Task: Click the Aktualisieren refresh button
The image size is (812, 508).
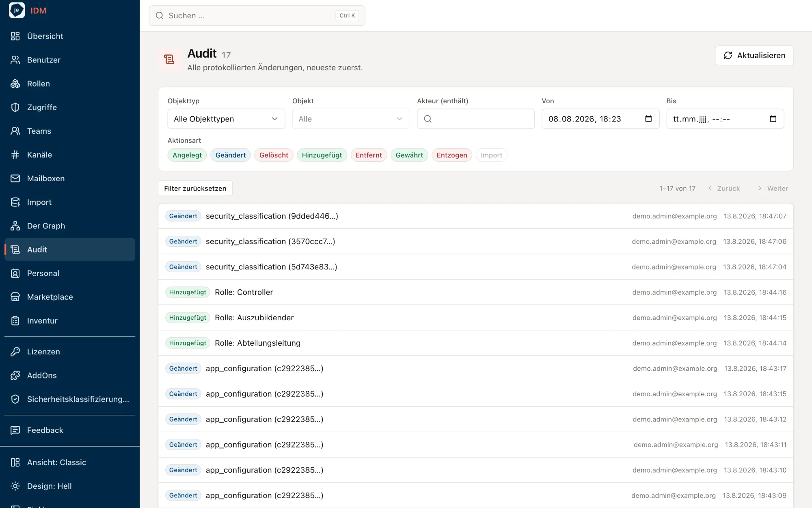Action: pyautogui.click(x=754, y=55)
